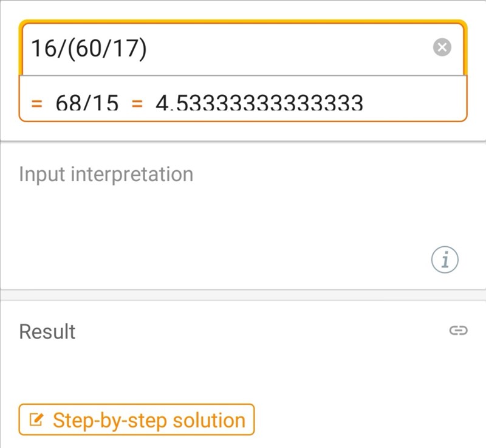Click the 'Step-by-step solution' label text
Screen dimensions: 486x448
pyautogui.click(x=149, y=420)
